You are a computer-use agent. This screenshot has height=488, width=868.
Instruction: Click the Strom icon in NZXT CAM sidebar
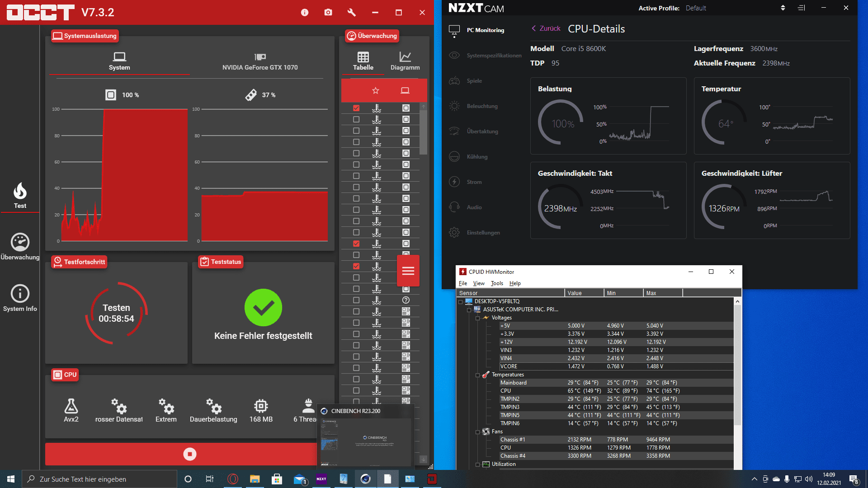click(x=454, y=182)
